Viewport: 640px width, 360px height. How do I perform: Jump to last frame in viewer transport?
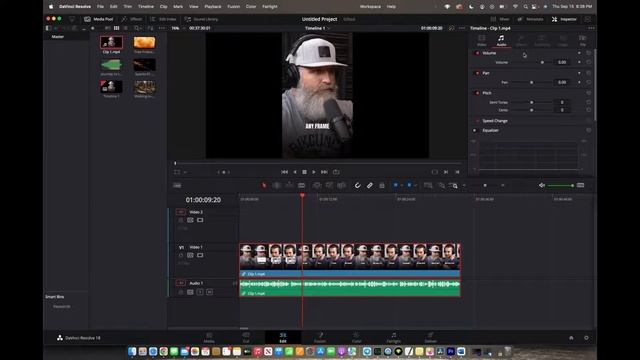tap(324, 172)
